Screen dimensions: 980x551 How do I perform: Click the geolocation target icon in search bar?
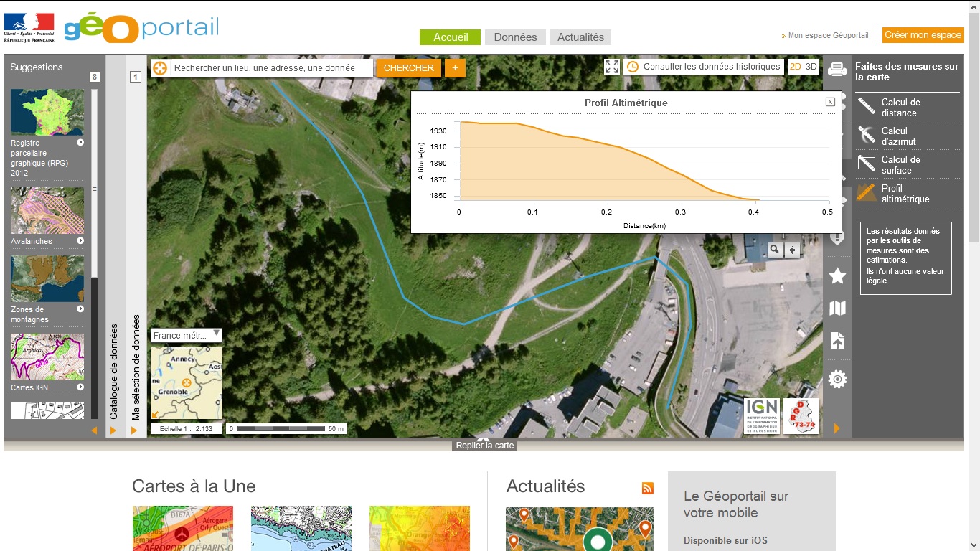pyautogui.click(x=160, y=68)
